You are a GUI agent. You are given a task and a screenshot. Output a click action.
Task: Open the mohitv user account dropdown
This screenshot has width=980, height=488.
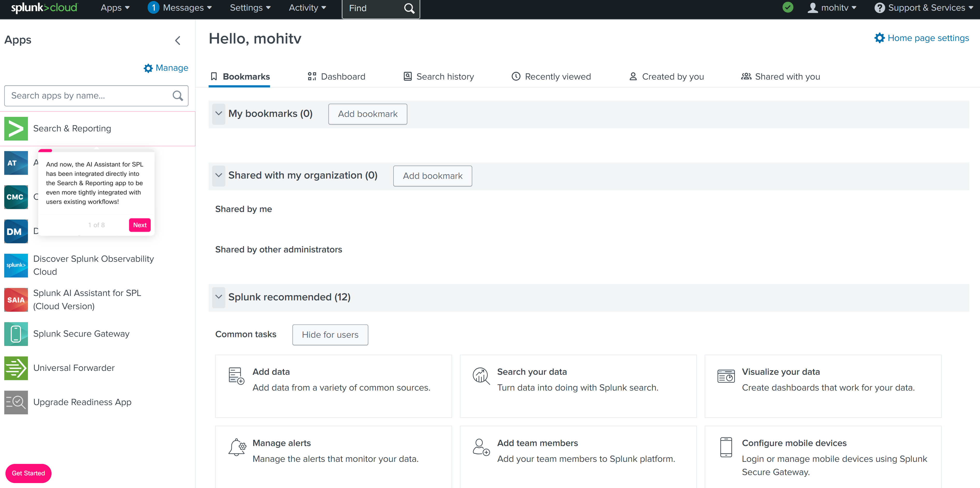tap(832, 8)
